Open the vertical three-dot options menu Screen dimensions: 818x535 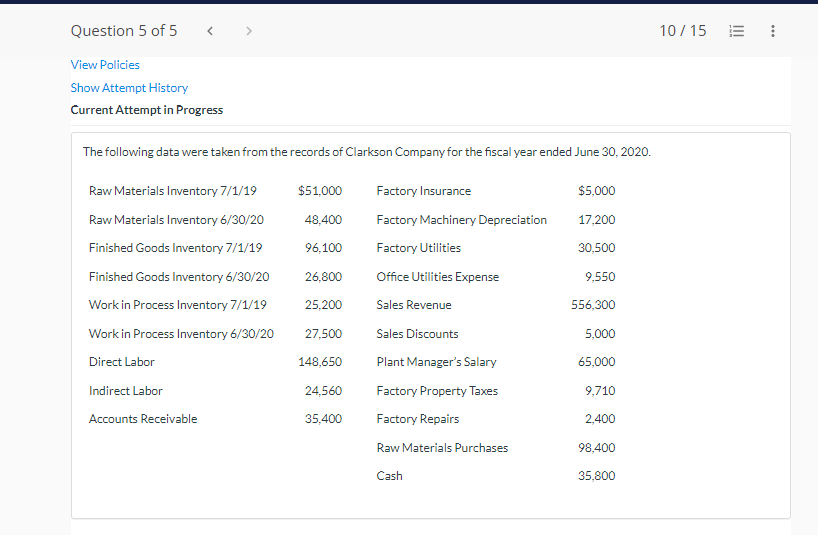[x=771, y=31]
